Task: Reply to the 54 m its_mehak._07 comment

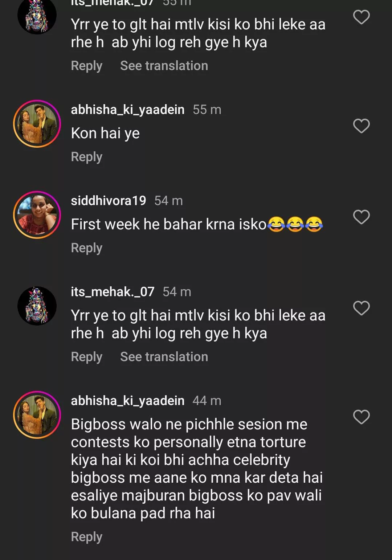Action: 86,357
